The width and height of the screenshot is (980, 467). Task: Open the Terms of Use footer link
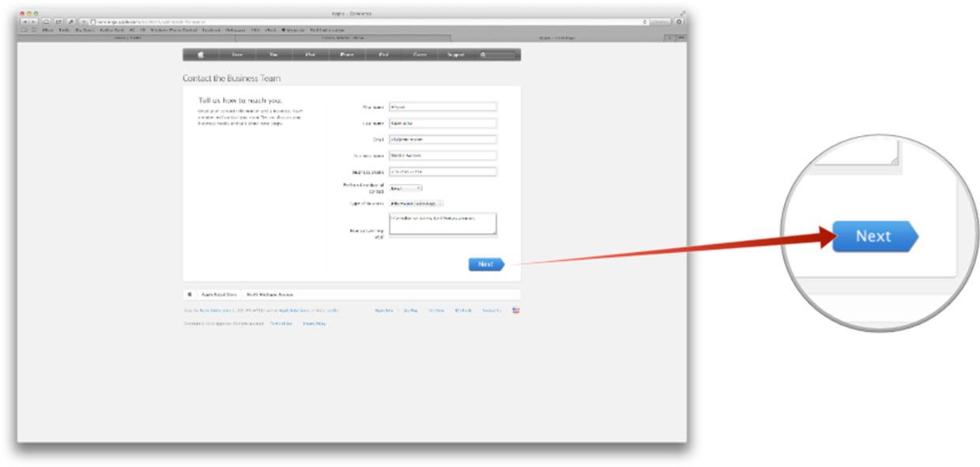(x=281, y=324)
